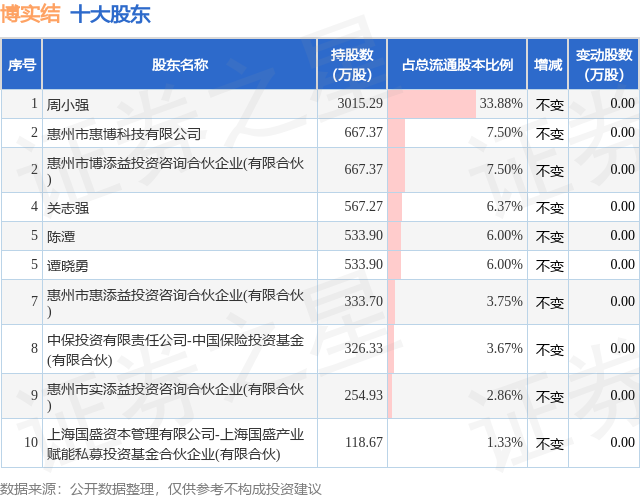Select the 3.75% ratio value
This screenshot has height=498, width=640.
point(504,301)
